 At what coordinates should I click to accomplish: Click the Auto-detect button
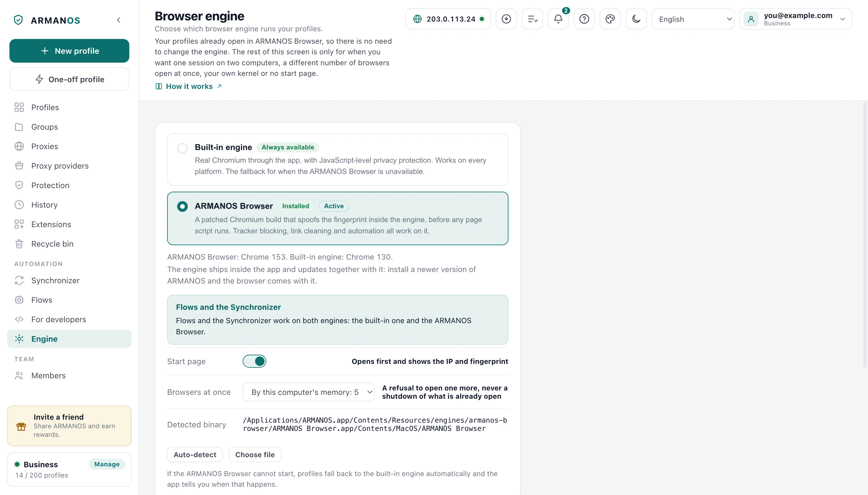(195, 455)
